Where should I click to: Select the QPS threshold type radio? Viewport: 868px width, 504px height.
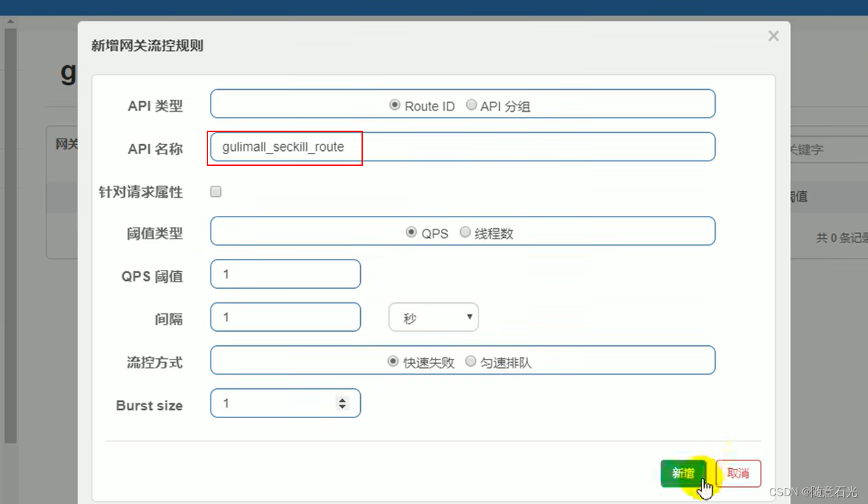[x=411, y=232]
